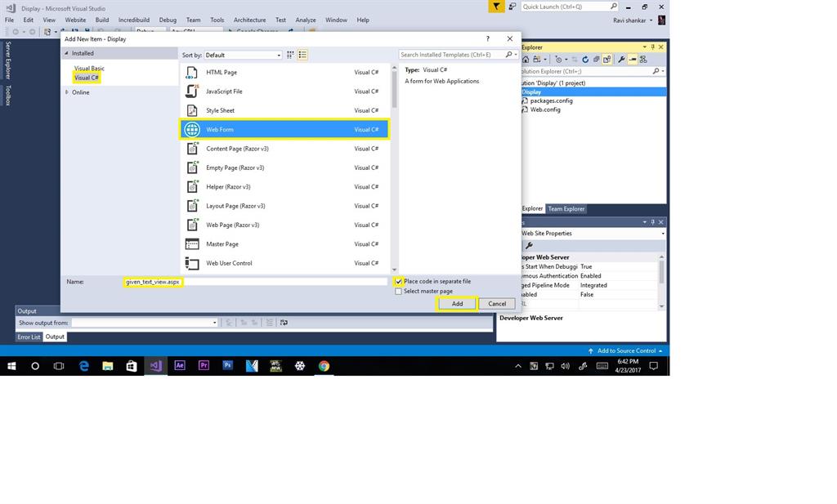Open the Sort by dropdown
Screen dimensions: 837x504
coord(243,55)
